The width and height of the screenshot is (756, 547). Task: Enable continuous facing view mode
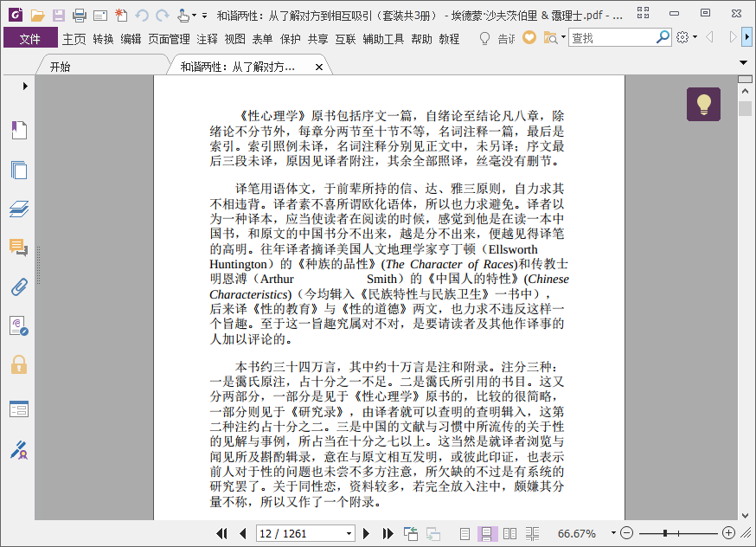[x=532, y=533]
